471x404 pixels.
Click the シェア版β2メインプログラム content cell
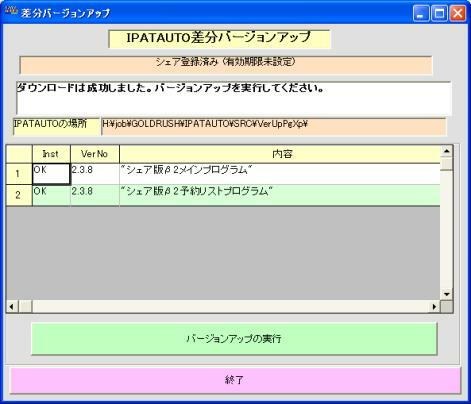tap(280, 174)
